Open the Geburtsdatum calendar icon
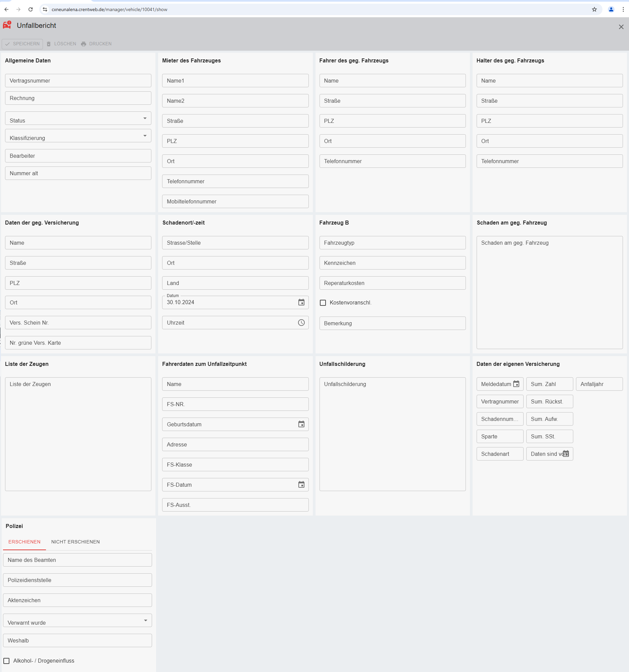 click(301, 424)
